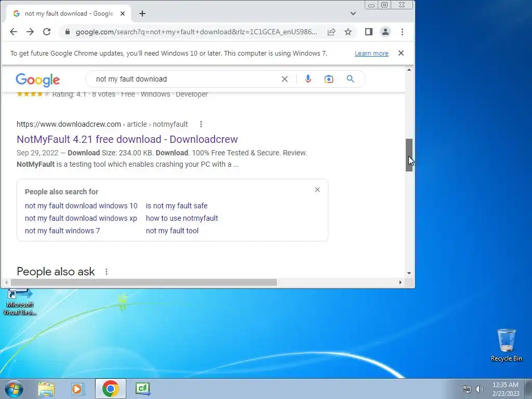Click the downloadcrew.com result URL text
This screenshot has height=399, width=532.
point(102,124)
